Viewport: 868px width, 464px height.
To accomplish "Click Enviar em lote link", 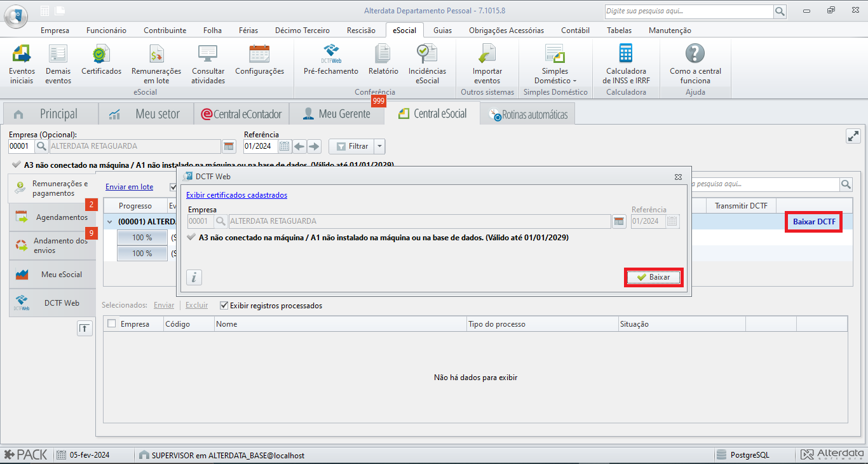I will (x=129, y=187).
